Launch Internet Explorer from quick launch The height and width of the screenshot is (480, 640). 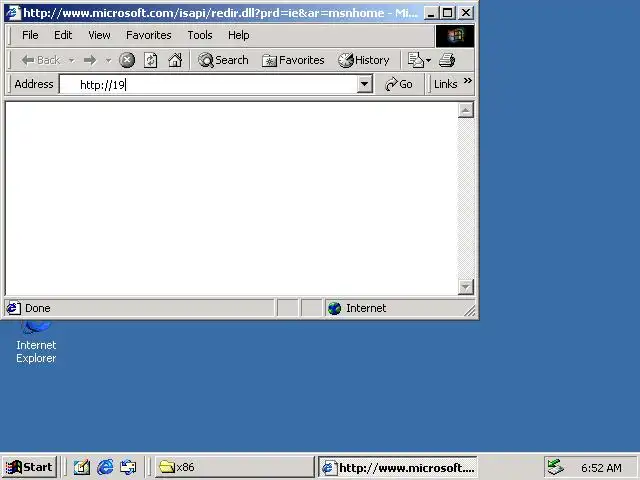[x=105, y=467]
